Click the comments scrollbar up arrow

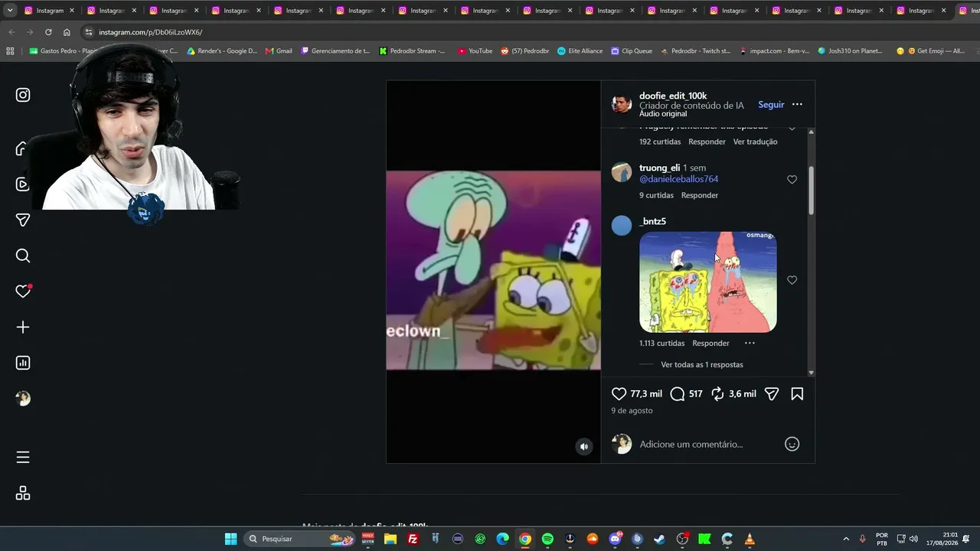point(811,132)
